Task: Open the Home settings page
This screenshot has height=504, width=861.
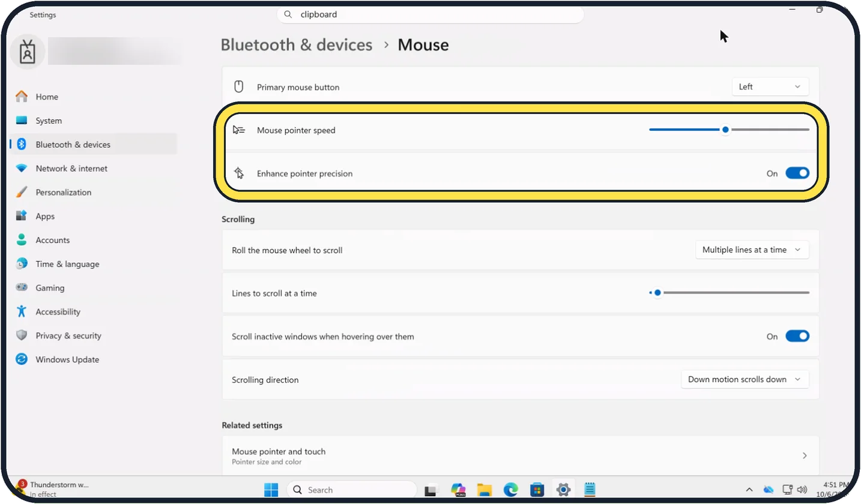Action: click(47, 97)
